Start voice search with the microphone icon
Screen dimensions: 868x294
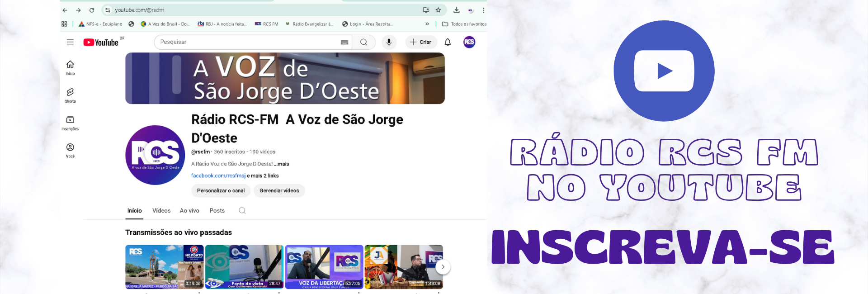pyautogui.click(x=389, y=42)
